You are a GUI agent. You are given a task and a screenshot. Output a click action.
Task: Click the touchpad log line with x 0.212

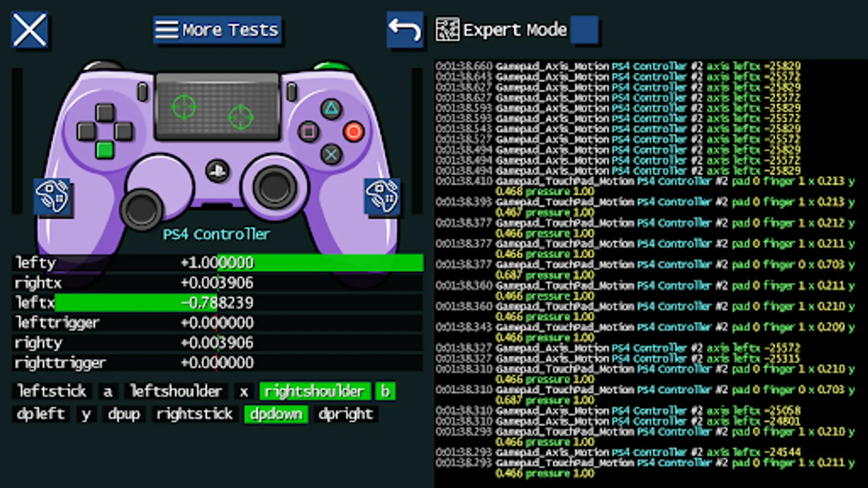[645, 228]
